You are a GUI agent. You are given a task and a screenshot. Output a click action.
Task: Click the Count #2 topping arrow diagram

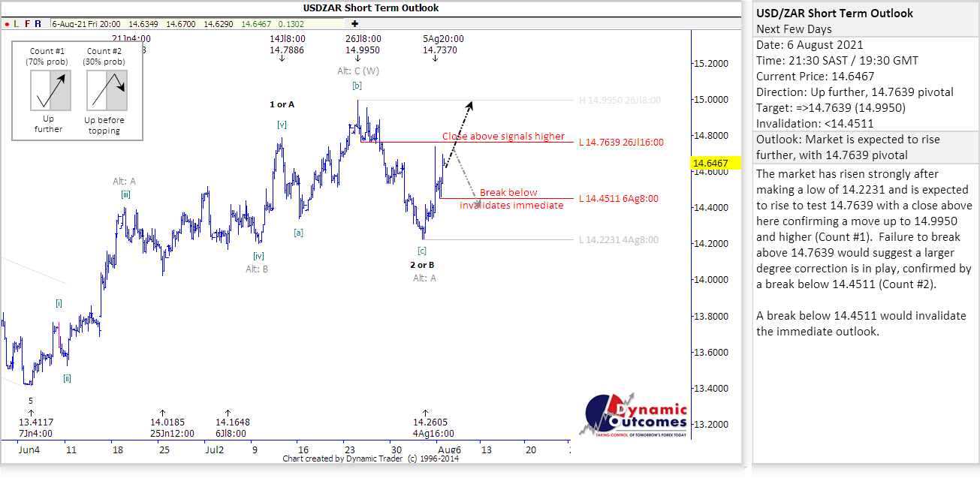(x=105, y=90)
